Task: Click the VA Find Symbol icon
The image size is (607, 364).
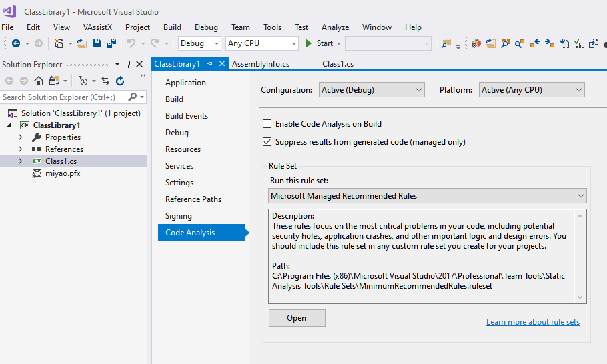Action: point(505,43)
